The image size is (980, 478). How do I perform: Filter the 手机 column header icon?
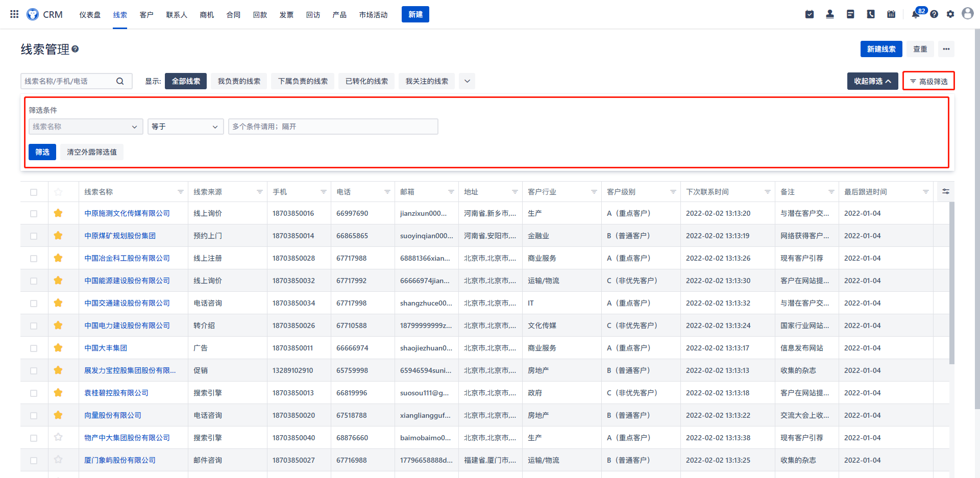[324, 192]
